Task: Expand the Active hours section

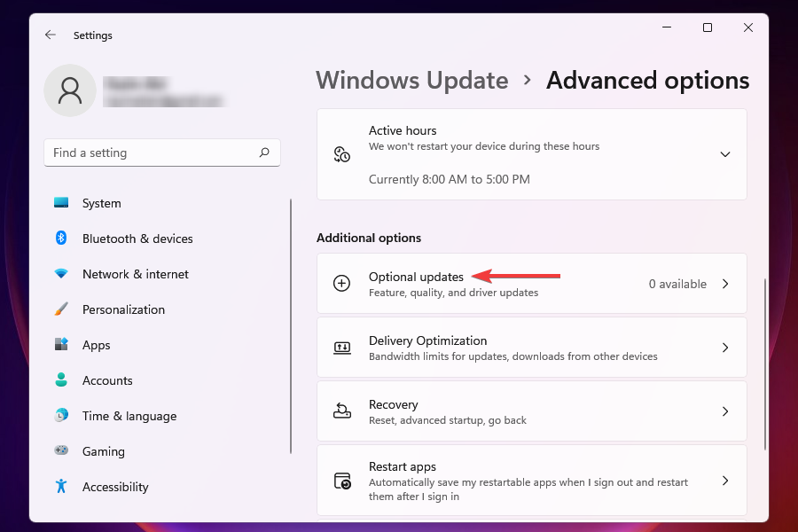Action: 724,154
